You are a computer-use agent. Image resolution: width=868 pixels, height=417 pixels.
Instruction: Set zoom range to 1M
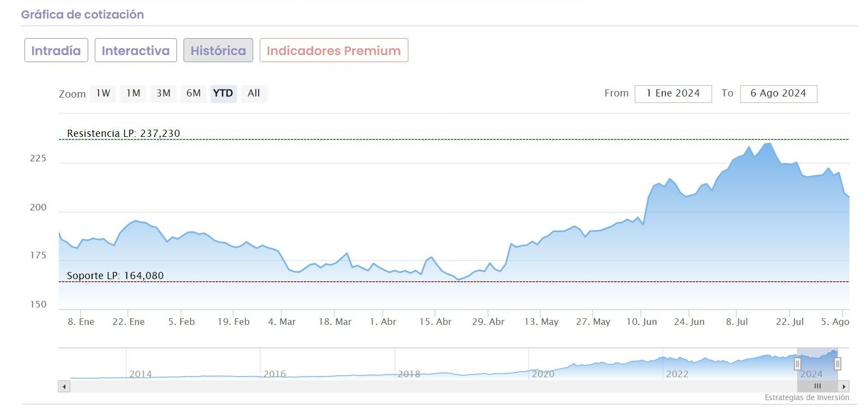click(x=133, y=93)
